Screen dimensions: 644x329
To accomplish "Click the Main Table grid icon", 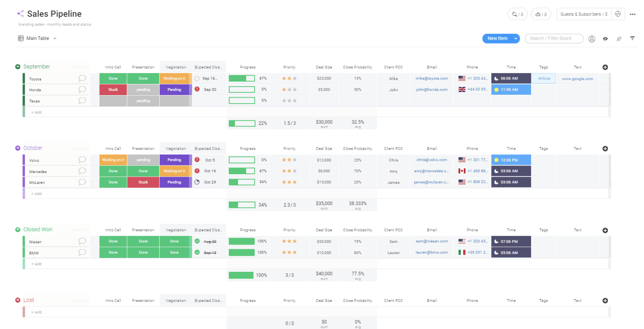I will (21, 38).
